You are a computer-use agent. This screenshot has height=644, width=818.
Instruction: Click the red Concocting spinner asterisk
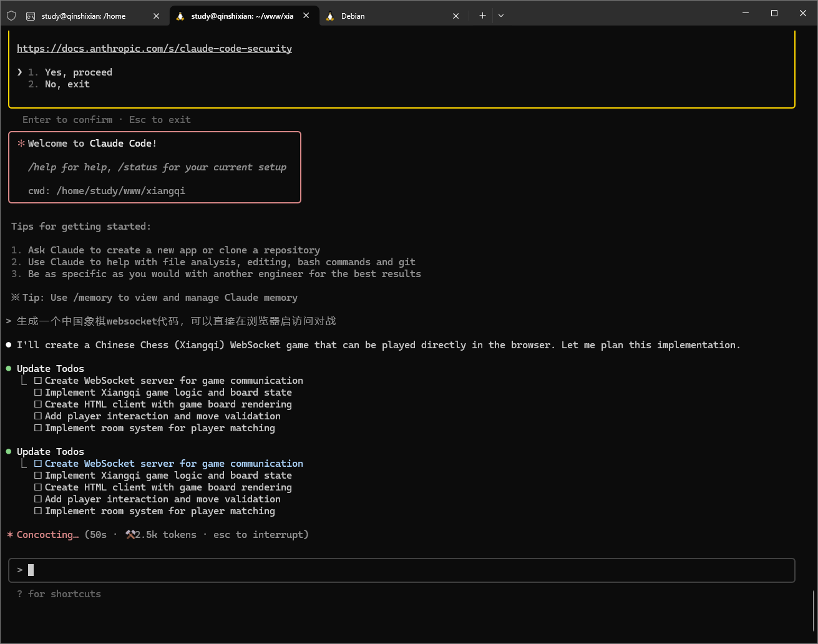click(x=10, y=535)
